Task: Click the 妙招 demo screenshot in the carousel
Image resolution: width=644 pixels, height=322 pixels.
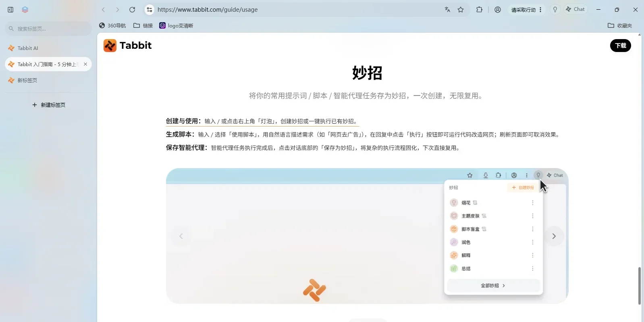Action: pyautogui.click(x=367, y=236)
